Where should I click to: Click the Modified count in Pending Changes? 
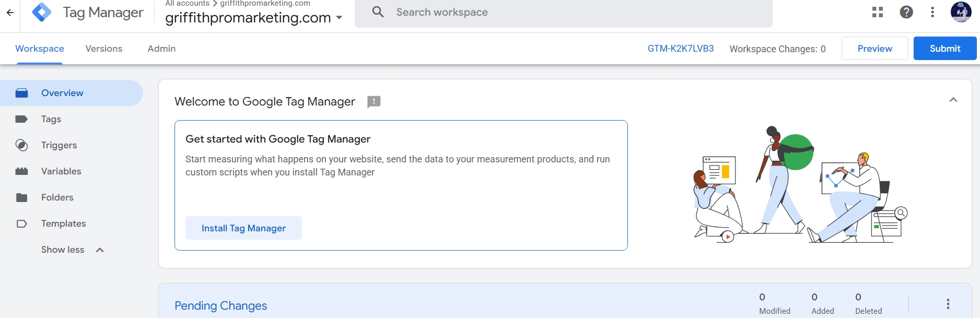click(x=775, y=304)
